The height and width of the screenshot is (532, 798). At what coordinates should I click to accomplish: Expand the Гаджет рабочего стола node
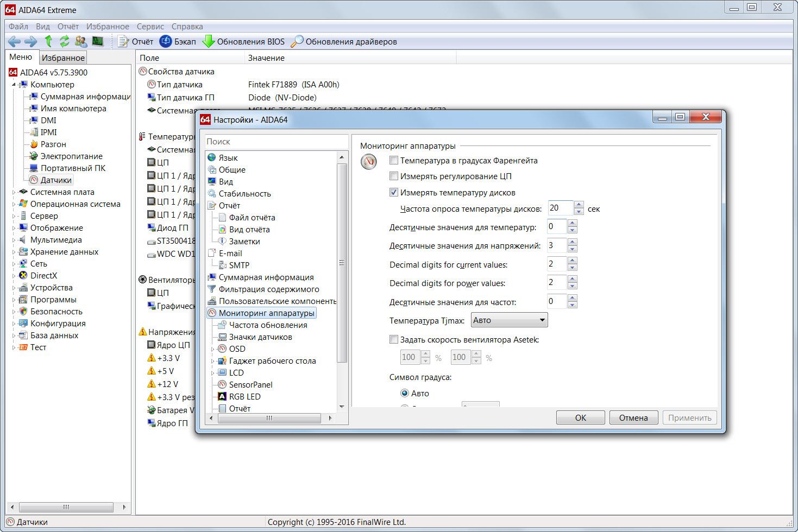[212, 360]
